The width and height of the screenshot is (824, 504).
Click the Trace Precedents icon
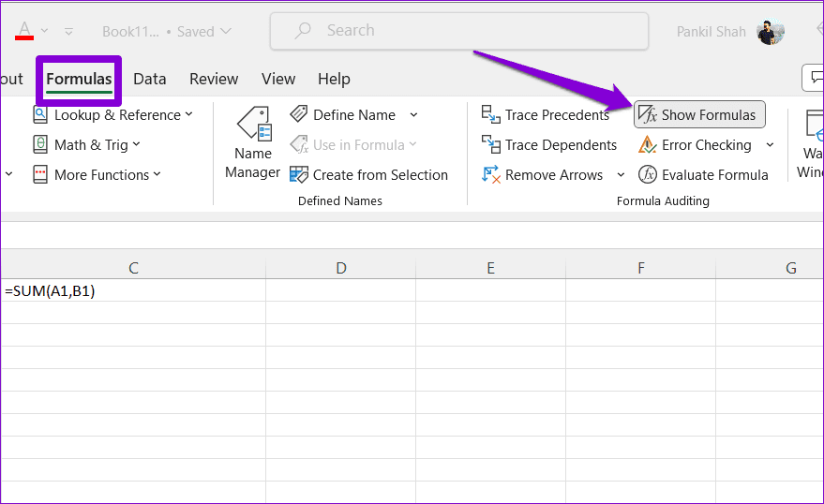[x=491, y=114]
